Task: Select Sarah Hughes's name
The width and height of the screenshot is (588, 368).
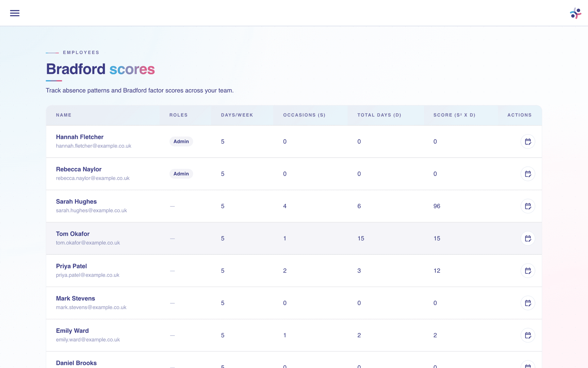Action: [x=76, y=202]
